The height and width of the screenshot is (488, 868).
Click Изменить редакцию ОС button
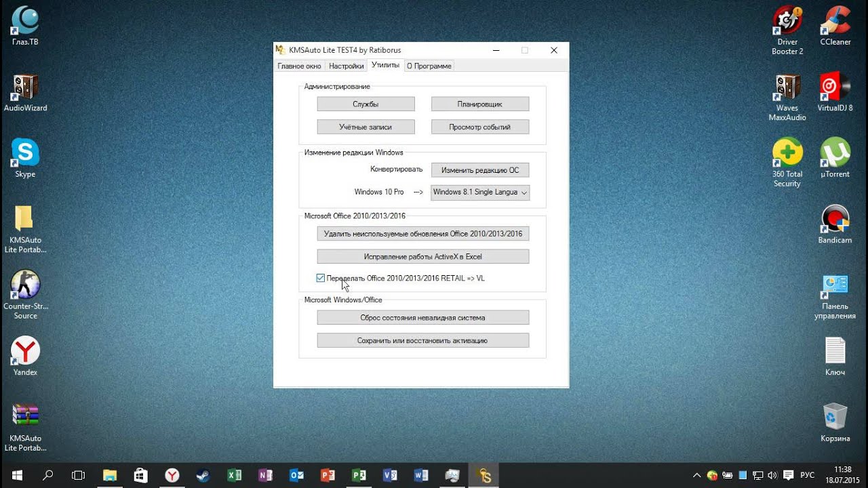[480, 170]
